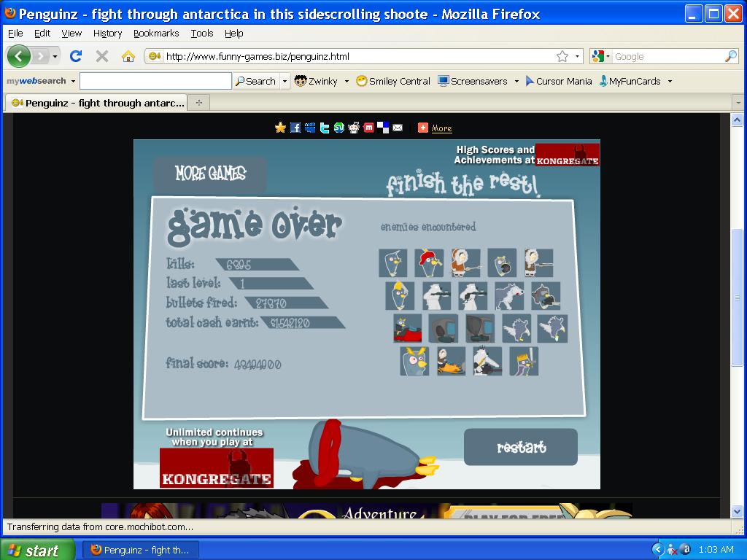The image size is (747, 560).
Task: Share the game on Facebook
Action: [295, 128]
